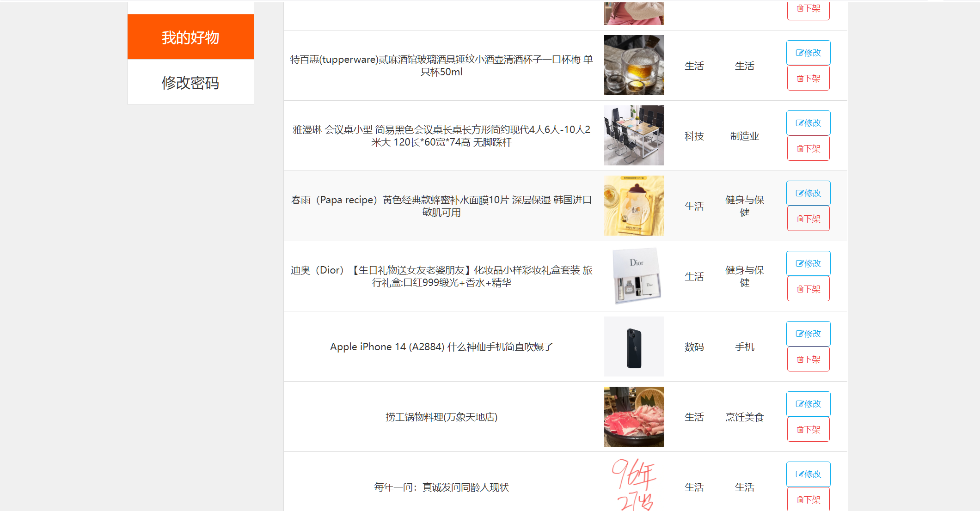This screenshot has height=511, width=980.
Task: Edit the Papa recipe honey mask item
Action: point(808,193)
